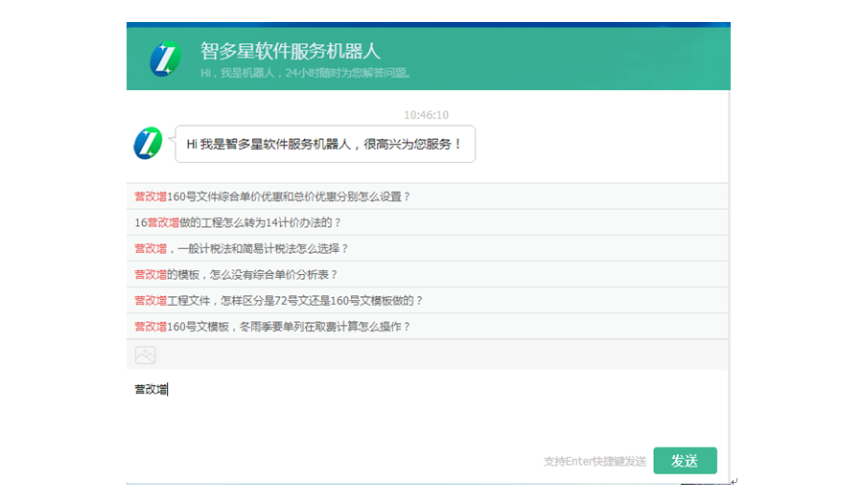The width and height of the screenshot is (864, 504).
Task: Click the typed 营改增 text in input
Action: [x=151, y=390]
